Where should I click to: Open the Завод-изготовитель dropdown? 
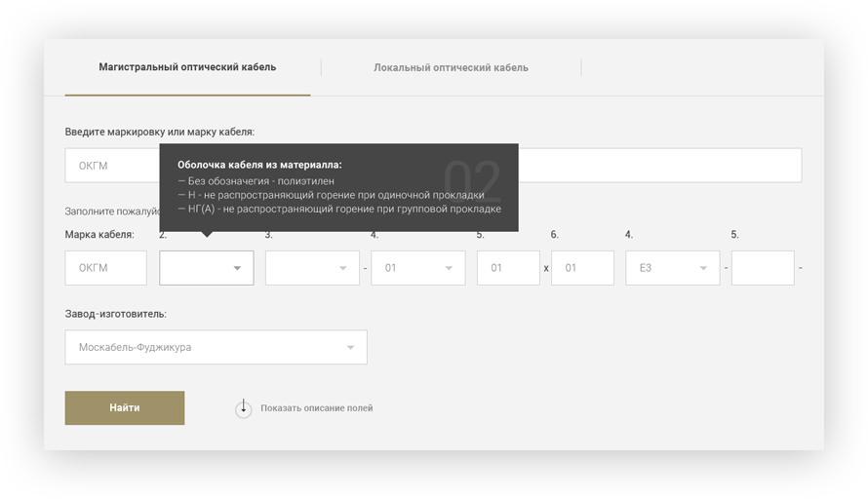pyautogui.click(x=216, y=348)
